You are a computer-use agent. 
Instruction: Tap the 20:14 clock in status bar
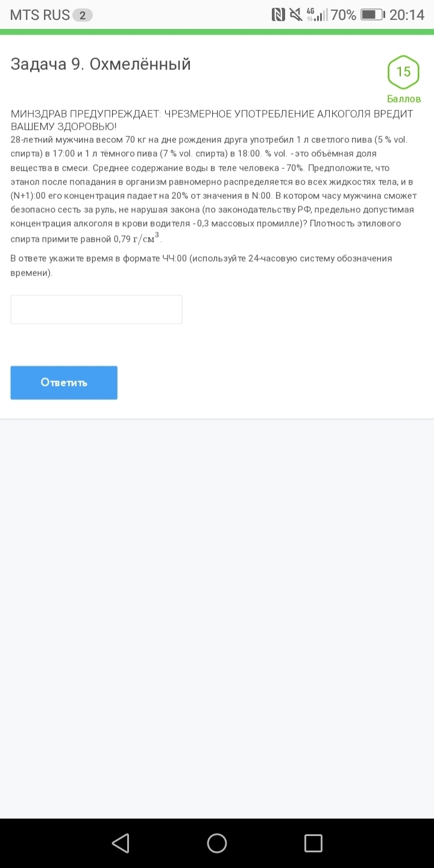[407, 15]
